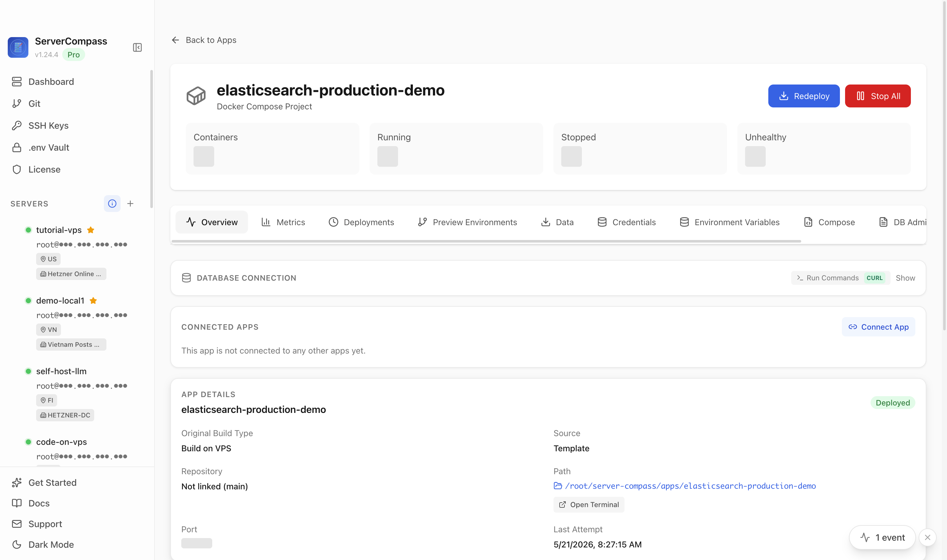Click the Containers stat card

(x=273, y=149)
